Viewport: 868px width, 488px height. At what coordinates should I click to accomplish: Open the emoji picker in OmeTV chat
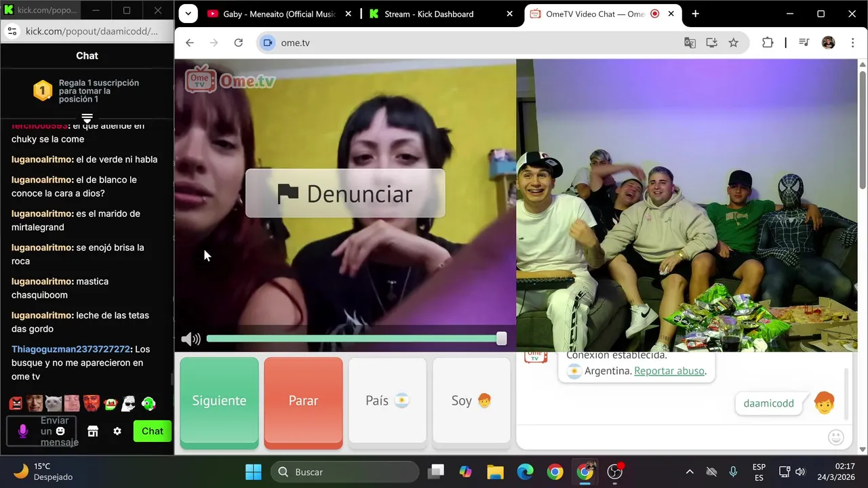(836, 437)
